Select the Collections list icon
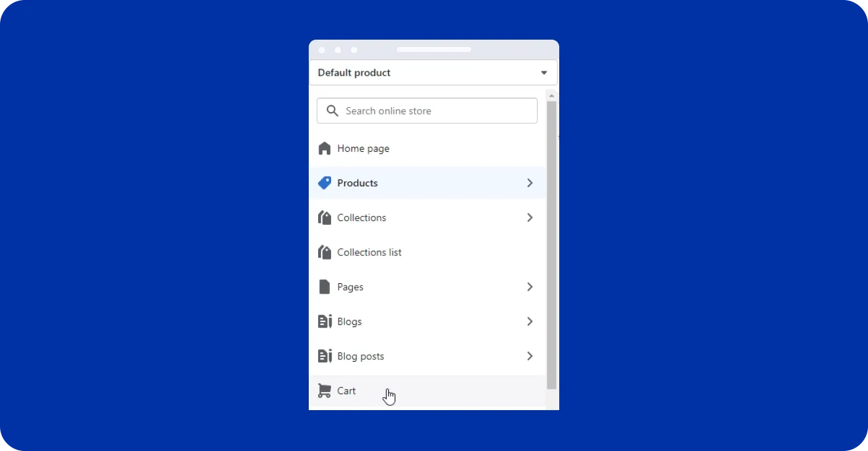The width and height of the screenshot is (868, 451). coord(324,252)
